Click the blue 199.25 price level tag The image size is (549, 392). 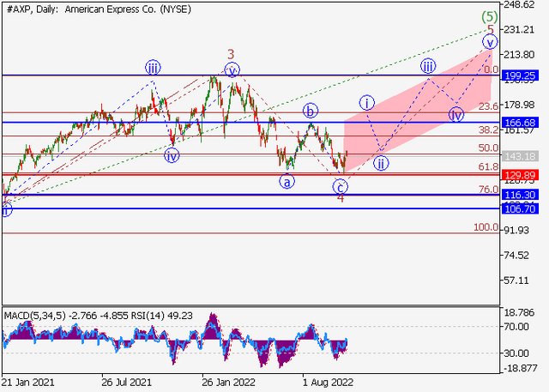pyautogui.click(x=520, y=75)
